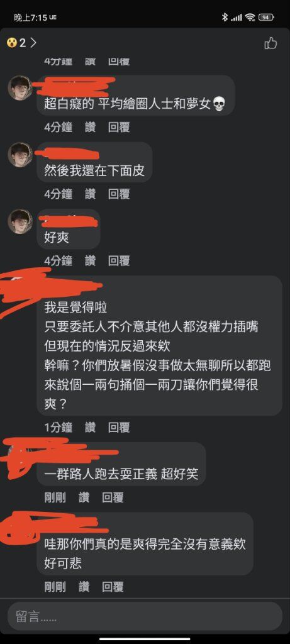
Task: Reply to the 好可悲 comment
Action: tap(113, 587)
